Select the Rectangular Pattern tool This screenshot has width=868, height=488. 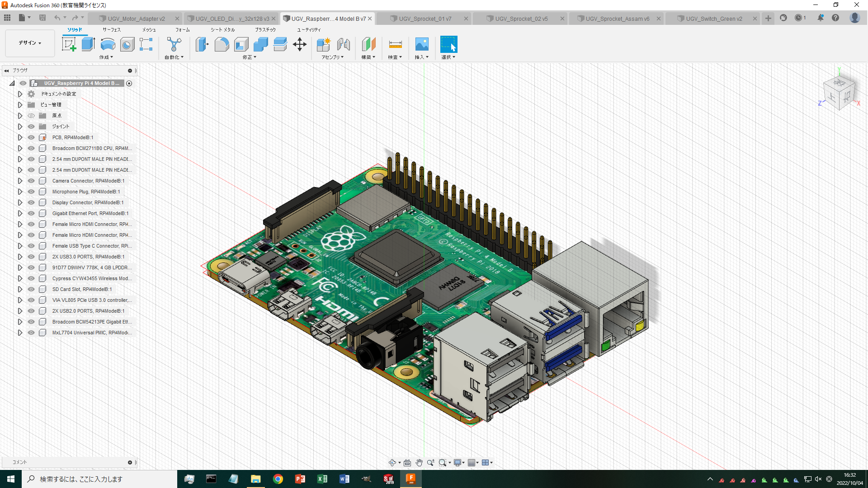tap(146, 44)
